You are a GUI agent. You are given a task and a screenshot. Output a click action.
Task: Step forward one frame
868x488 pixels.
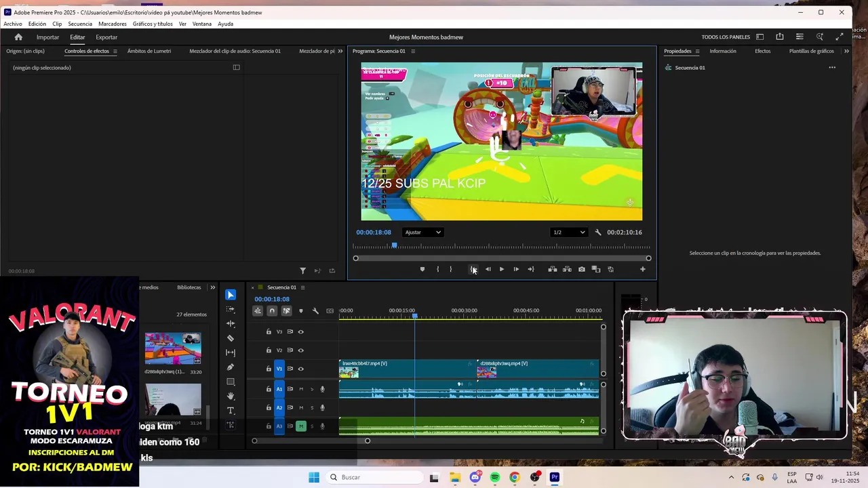[516, 269]
